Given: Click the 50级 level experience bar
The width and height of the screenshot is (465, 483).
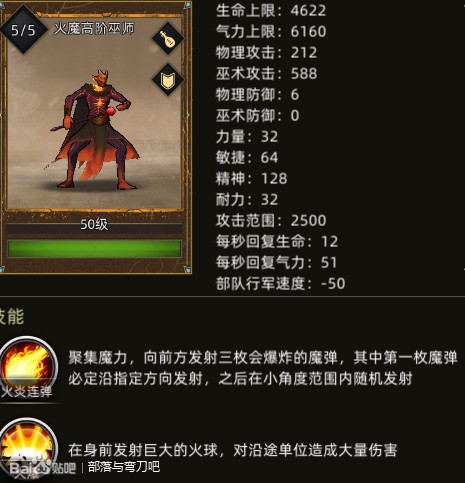Looking at the screenshot, I should [94, 225].
